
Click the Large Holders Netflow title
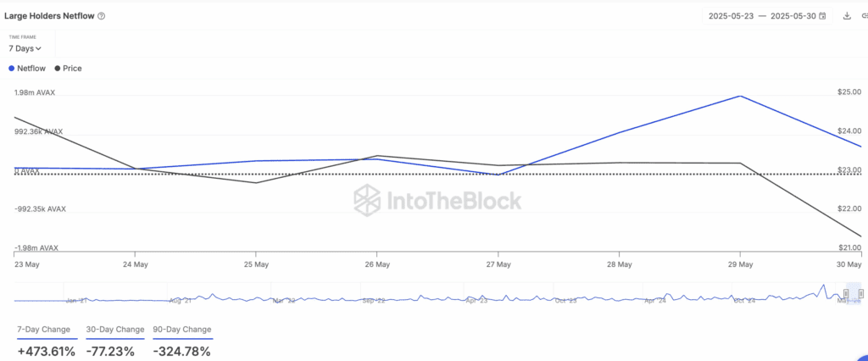point(49,16)
